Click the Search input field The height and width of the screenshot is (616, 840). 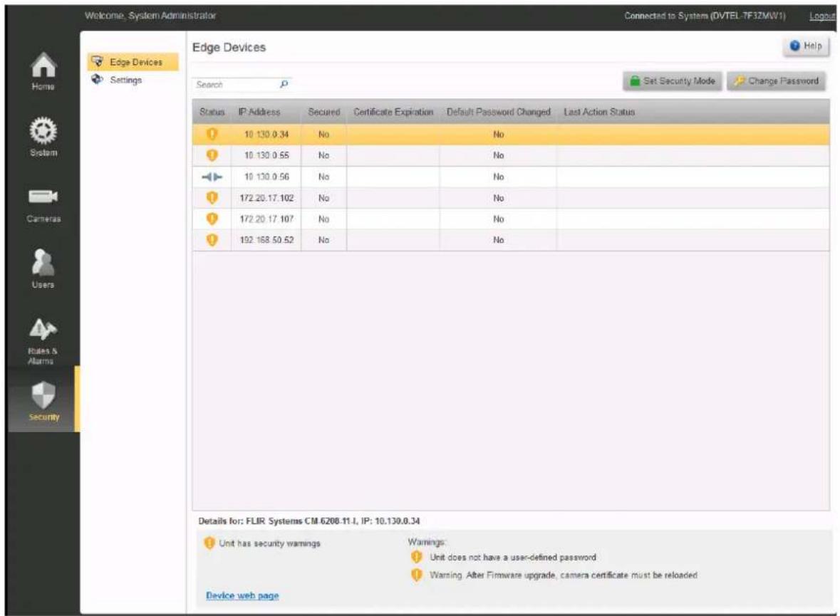(x=236, y=85)
